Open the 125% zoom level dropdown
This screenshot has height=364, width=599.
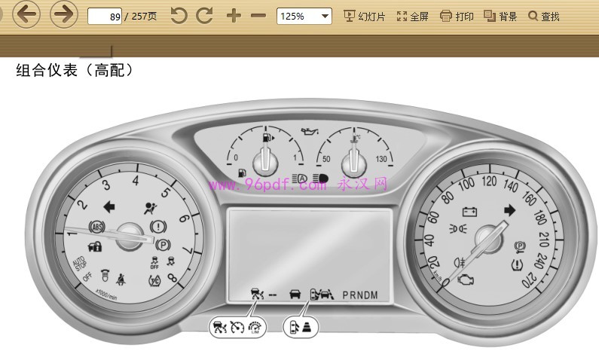tap(304, 16)
